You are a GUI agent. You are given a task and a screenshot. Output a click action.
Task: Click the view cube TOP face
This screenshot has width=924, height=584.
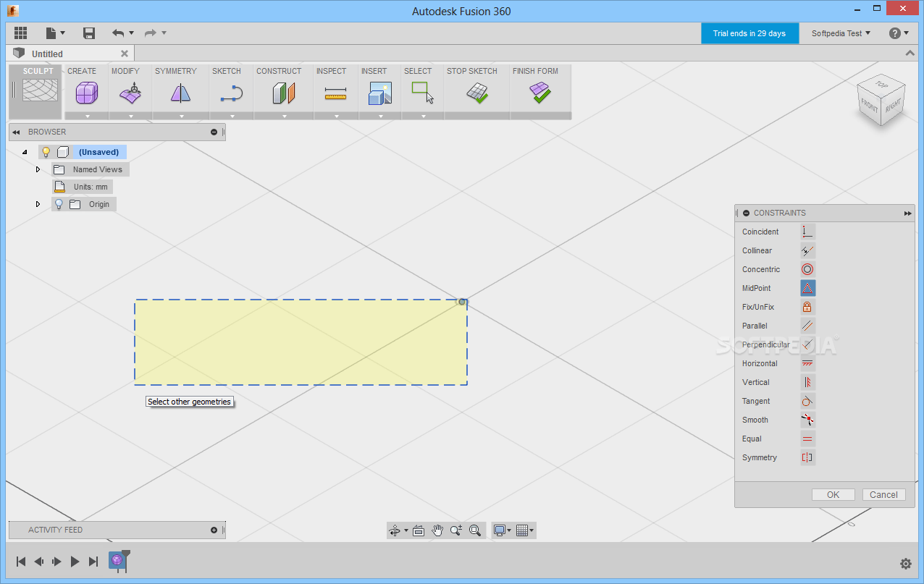tap(881, 85)
